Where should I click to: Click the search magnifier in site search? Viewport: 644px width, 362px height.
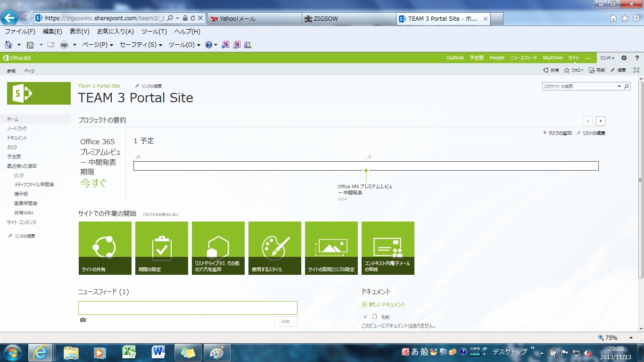tap(627, 87)
